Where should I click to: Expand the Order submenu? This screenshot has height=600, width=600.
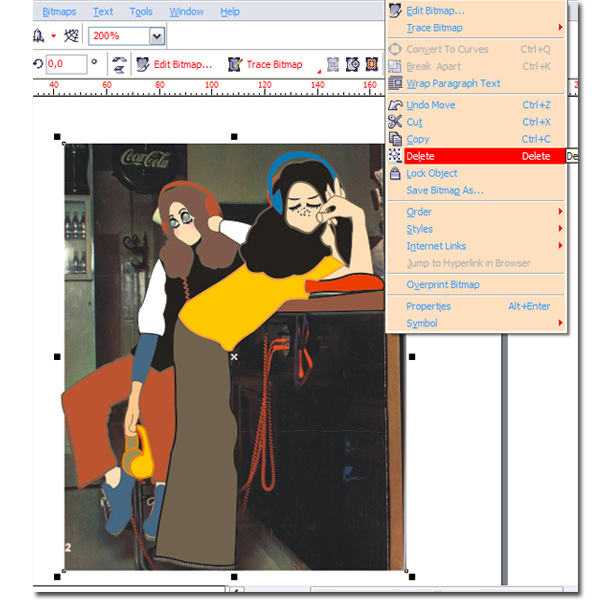click(476, 212)
